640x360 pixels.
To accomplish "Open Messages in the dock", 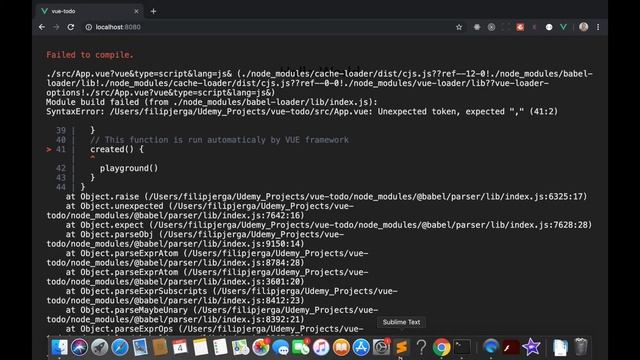I will pyautogui.click(x=281, y=347).
